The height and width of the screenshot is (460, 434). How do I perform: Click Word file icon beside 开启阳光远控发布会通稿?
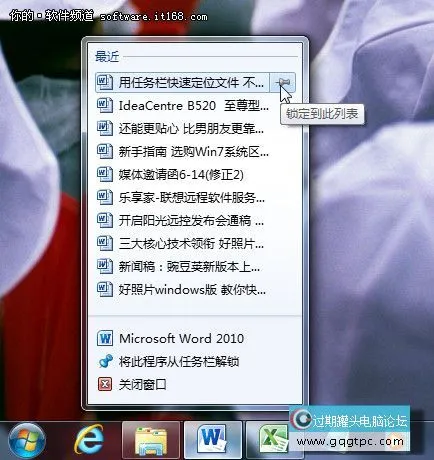click(x=105, y=221)
